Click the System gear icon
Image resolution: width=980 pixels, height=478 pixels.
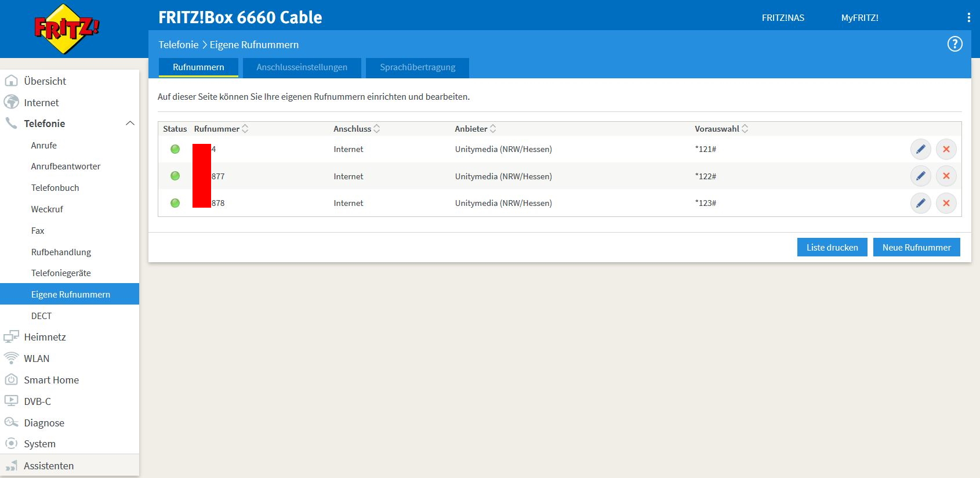(11, 443)
